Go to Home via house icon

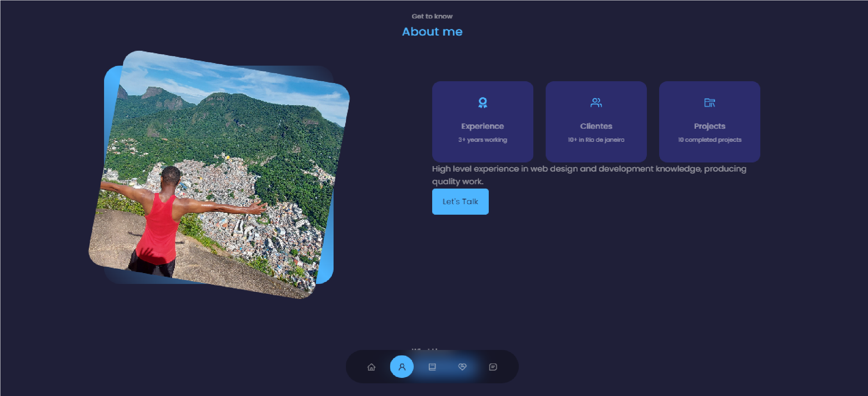371,367
